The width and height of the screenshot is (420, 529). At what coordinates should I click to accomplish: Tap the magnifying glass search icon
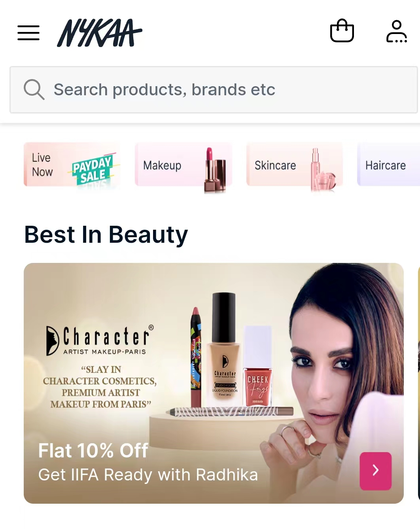pyautogui.click(x=34, y=89)
